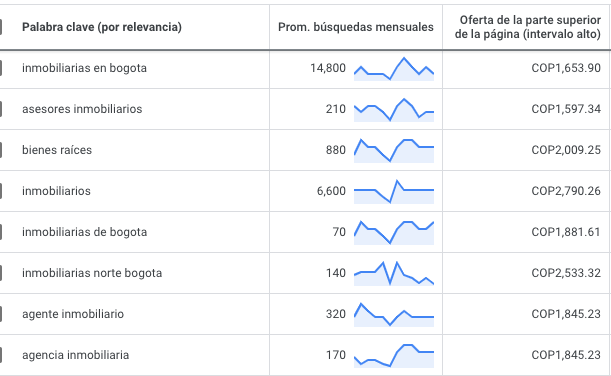View search trend chart for inmobiliarios
The width and height of the screenshot is (611, 376).
tap(394, 192)
